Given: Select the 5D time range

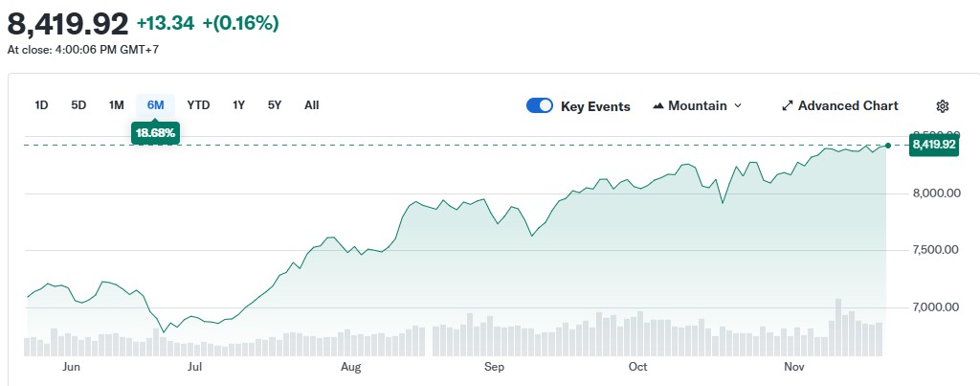Looking at the screenshot, I should (78, 105).
